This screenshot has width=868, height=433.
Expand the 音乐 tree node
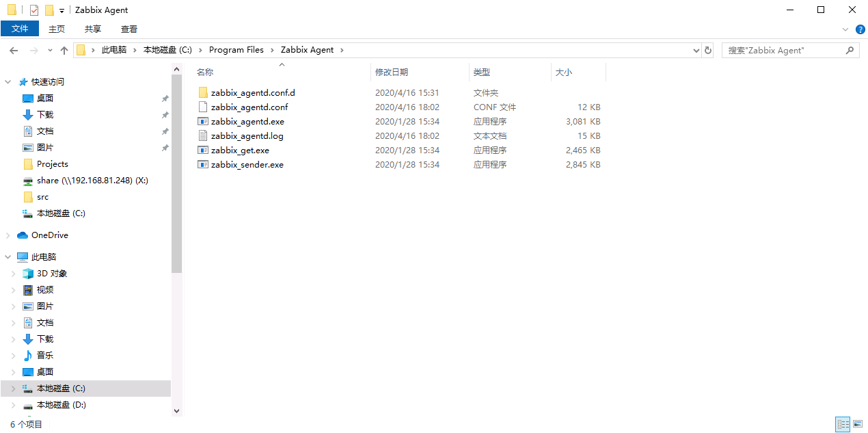point(13,356)
